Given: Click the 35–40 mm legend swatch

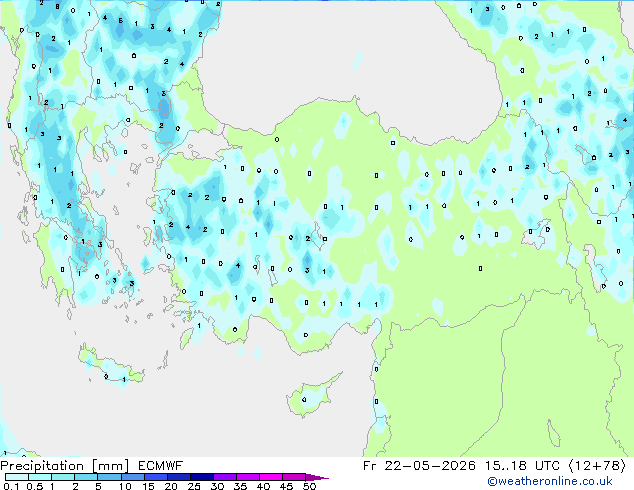Looking at the screenshot, I should pyautogui.click(x=248, y=477).
